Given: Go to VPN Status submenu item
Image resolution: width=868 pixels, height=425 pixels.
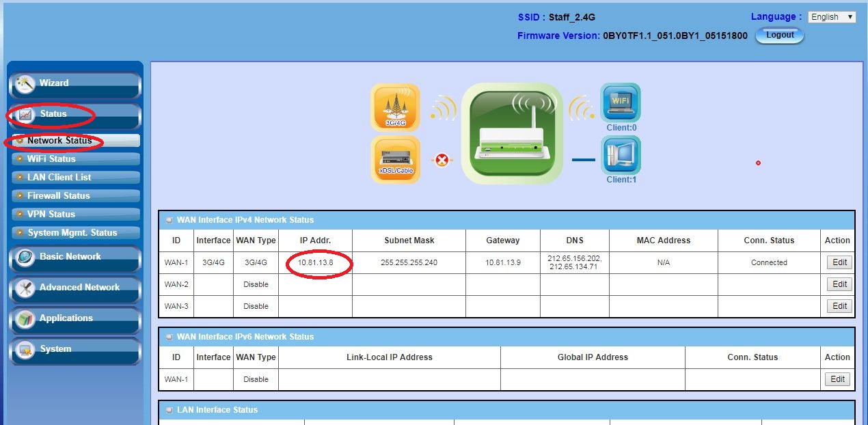Looking at the screenshot, I should click(51, 214).
